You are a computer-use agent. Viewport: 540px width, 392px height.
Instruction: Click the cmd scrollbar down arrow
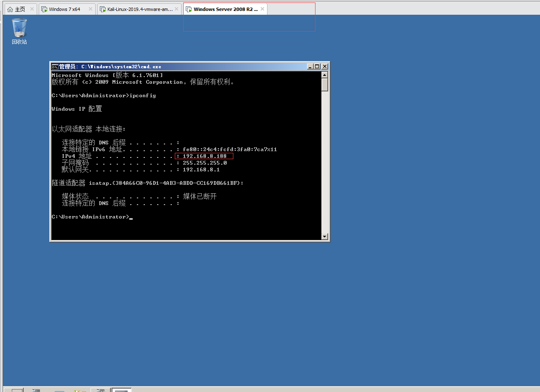(x=324, y=236)
